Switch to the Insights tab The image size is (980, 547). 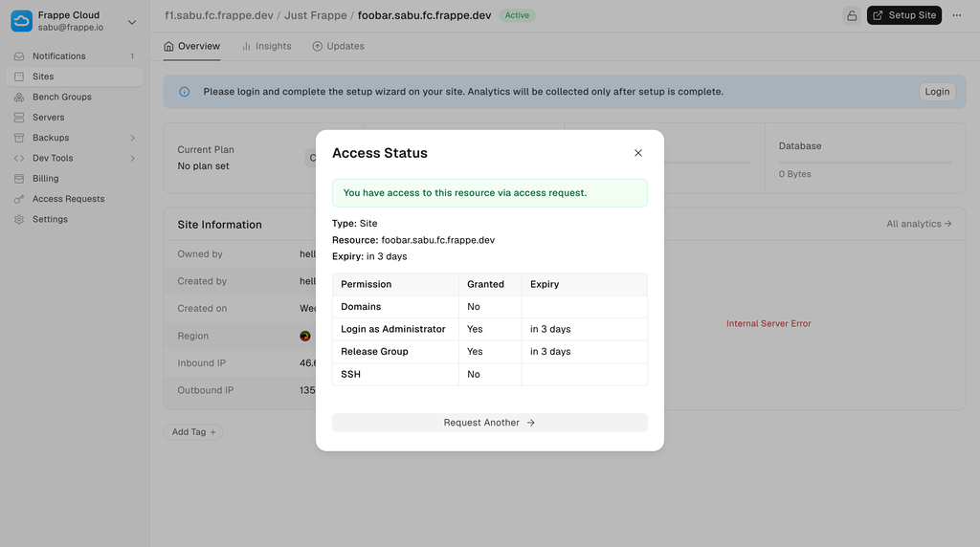tap(266, 46)
